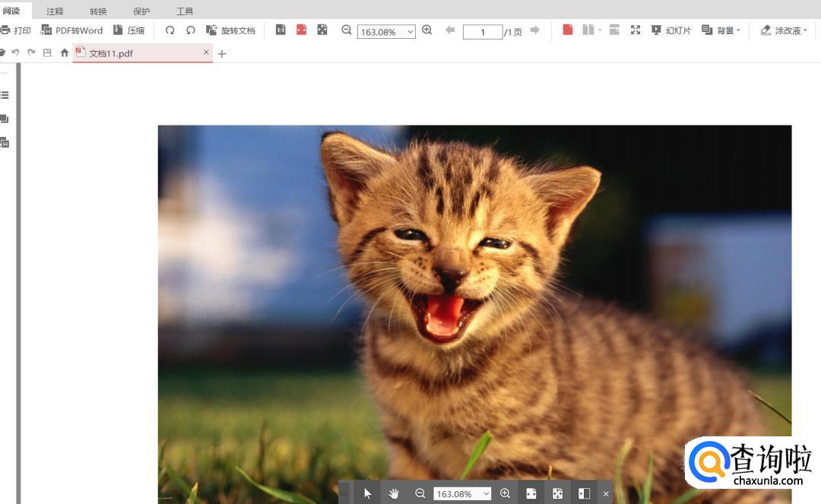Select the hand pan tool in floating bar
The height and width of the screenshot is (504, 821).
pos(394,493)
